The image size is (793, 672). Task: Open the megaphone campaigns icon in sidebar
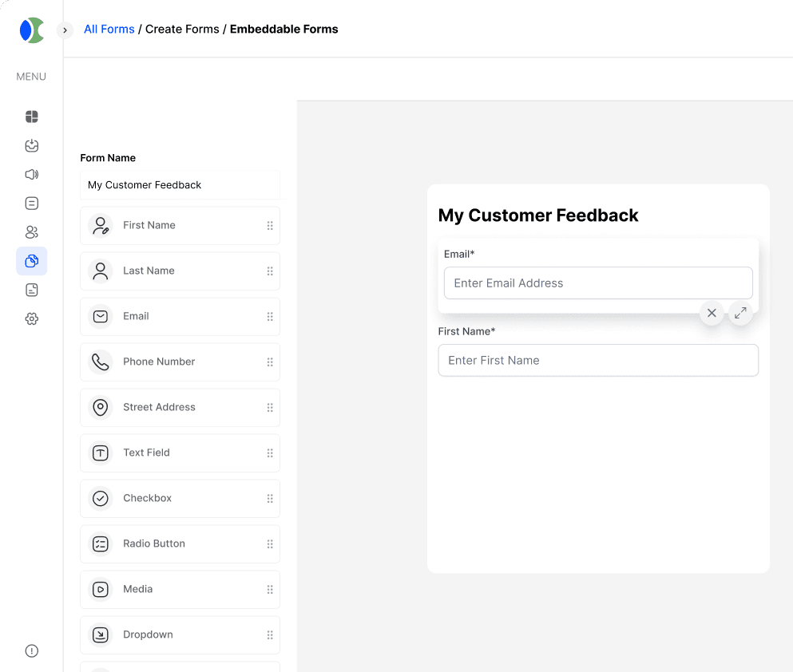tap(31, 174)
